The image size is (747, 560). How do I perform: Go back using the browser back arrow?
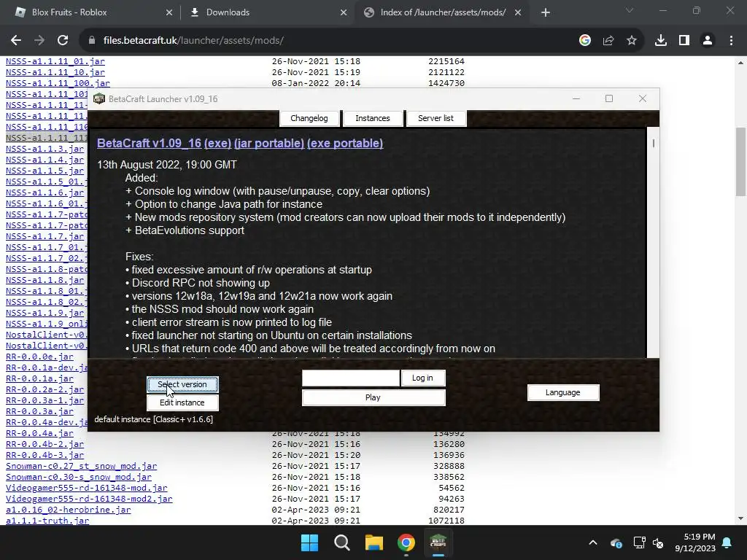coord(16,41)
